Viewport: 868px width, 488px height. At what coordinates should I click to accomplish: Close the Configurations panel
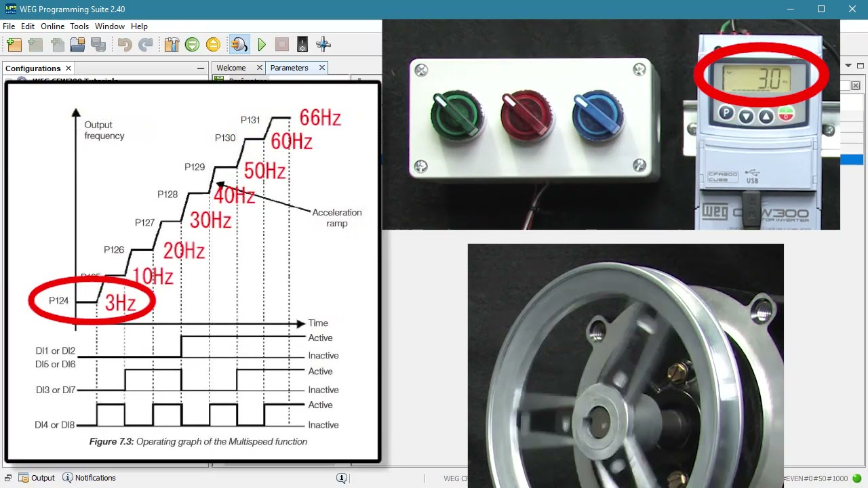pos(68,68)
